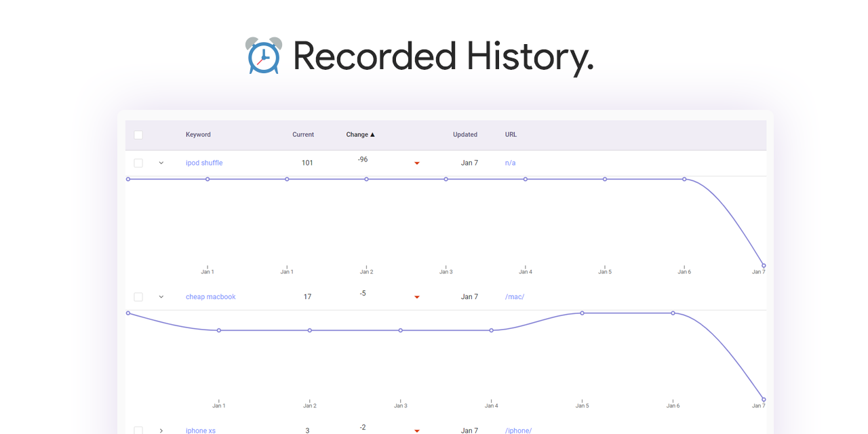Open the n/a URL link

[511, 163]
